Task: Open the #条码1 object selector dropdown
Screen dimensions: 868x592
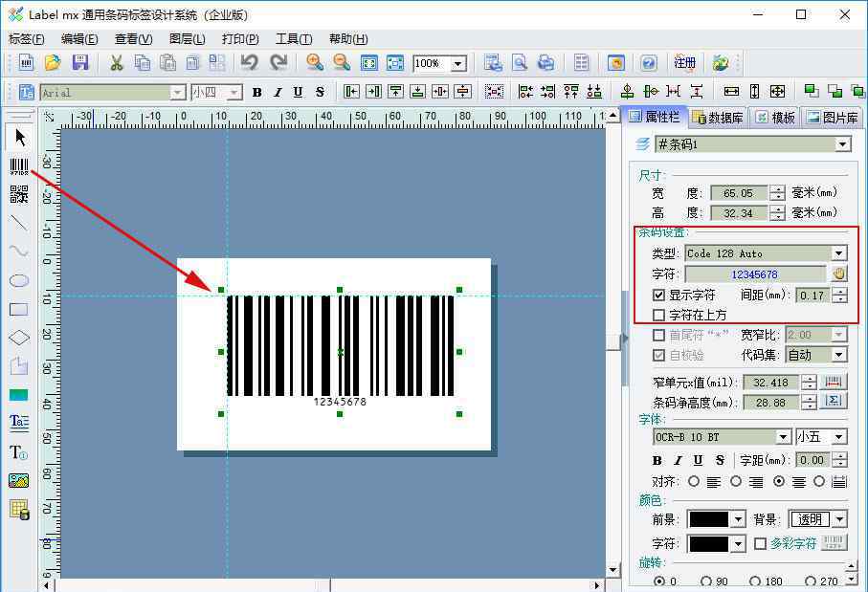Action: coord(842,144)
